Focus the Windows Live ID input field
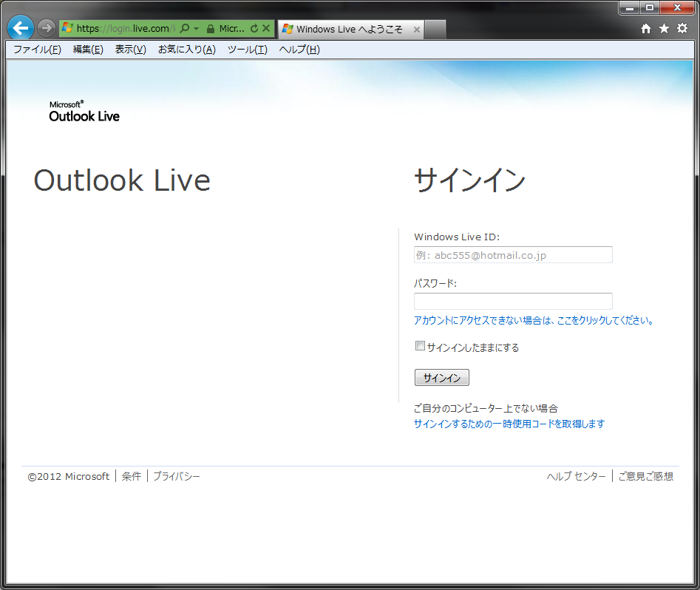This screenshot has height=590, width=700. pyautogui.click(x=513, y=254)
